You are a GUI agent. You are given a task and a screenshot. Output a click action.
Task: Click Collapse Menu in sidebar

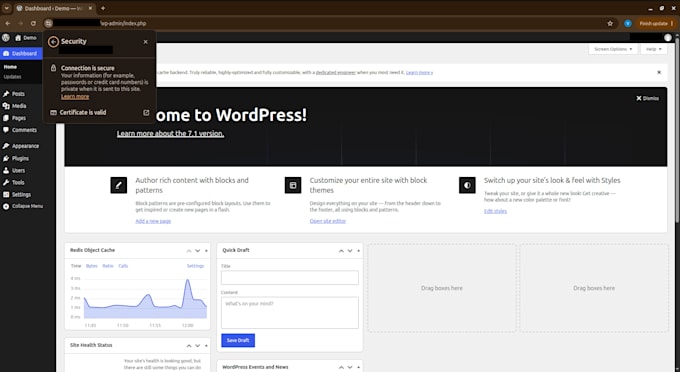click(x=23, y=206)
